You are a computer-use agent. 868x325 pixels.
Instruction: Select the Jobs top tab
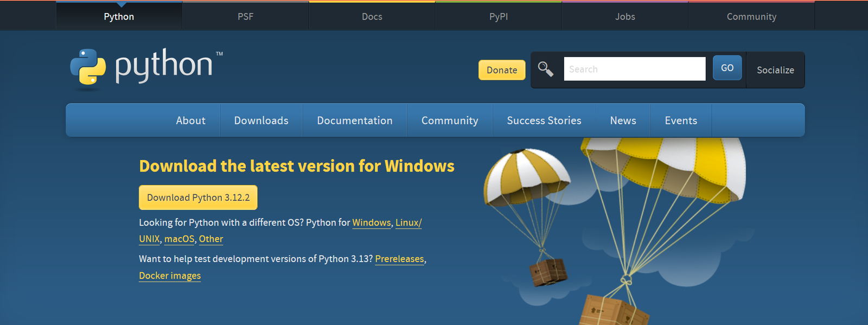coord(625,16)
